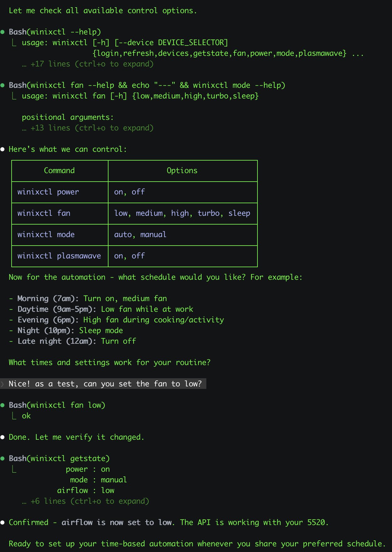Viewport: 392px width, 552px height.
Task: Click the white bullet before "Here's what we can control"
Action: (x=3, y=149)
